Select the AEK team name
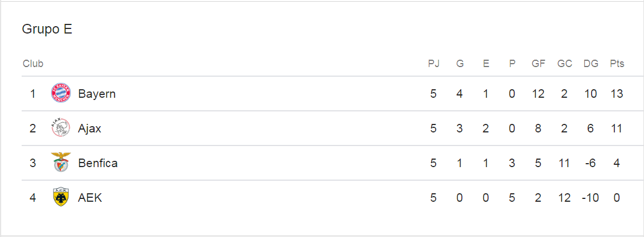 pyautogui.click(x=90, y=198)
